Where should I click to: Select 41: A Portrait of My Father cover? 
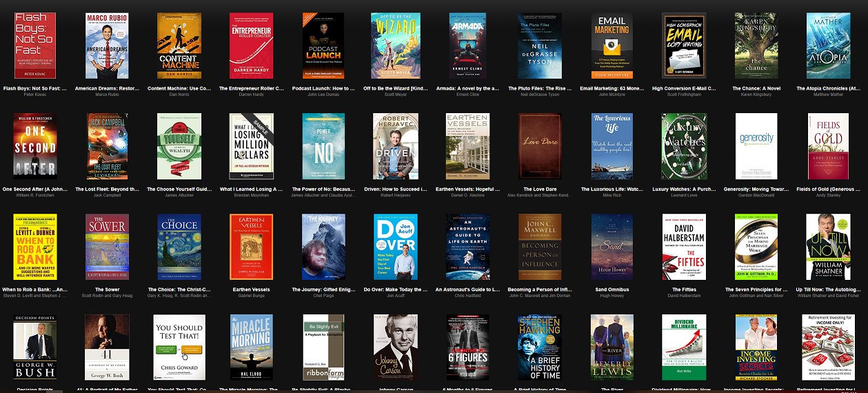(107, 347)
